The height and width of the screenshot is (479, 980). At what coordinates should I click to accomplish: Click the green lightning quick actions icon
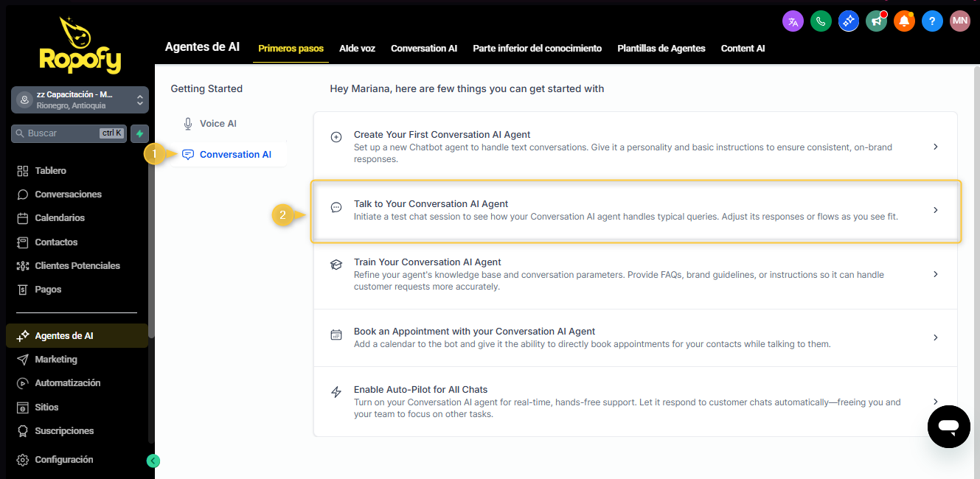click(139, 133)
